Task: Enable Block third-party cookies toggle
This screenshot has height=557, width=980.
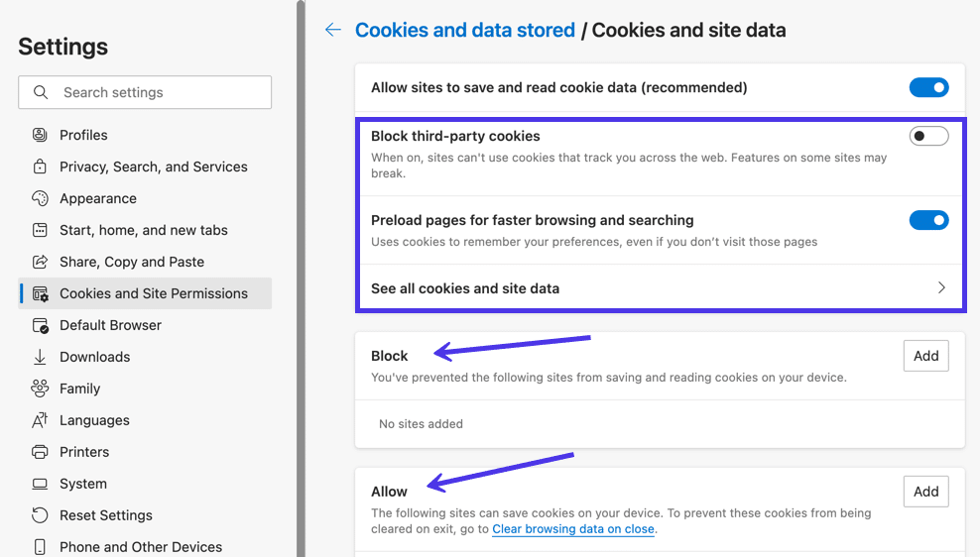Action: tap(928, 136)
